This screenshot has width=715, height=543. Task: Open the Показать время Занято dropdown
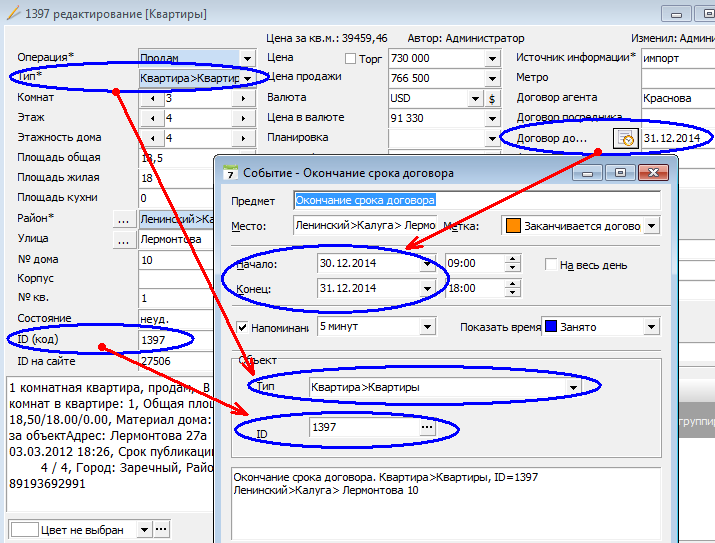click(x=651, y=327)
